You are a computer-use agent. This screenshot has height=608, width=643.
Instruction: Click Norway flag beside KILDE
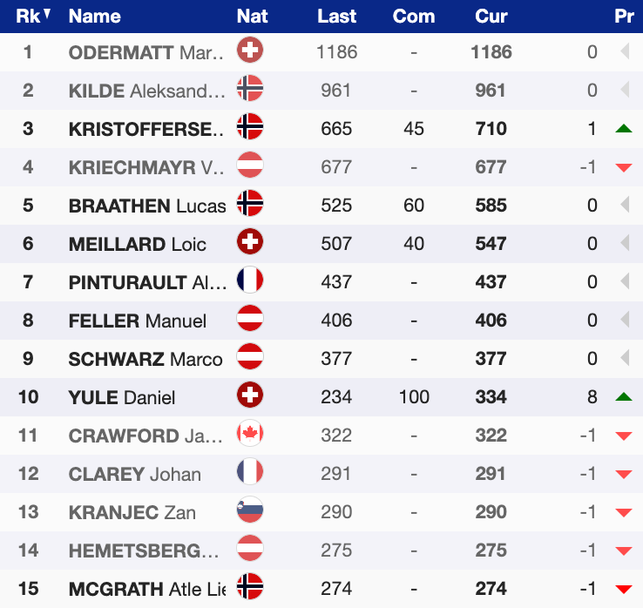[250, 90]
